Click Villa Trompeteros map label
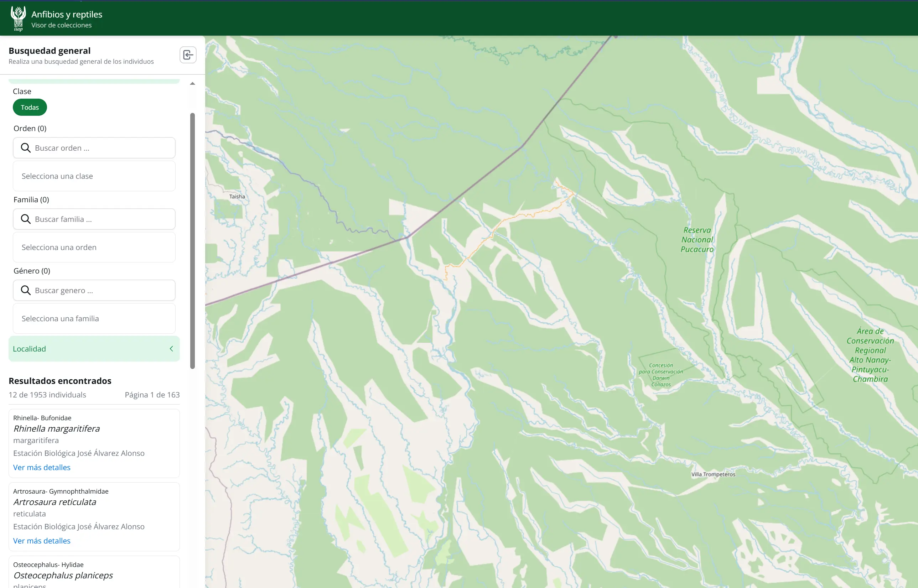Image resolution: width=918 pixels, height=588 pixels. tap(713, 474)
